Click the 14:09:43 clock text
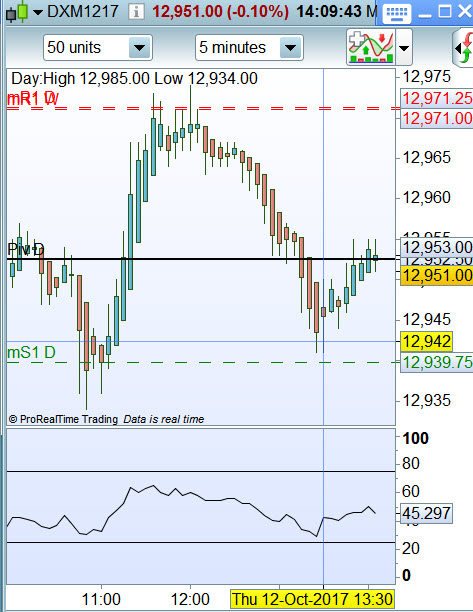The image size is (473, 612). [329, 11]
